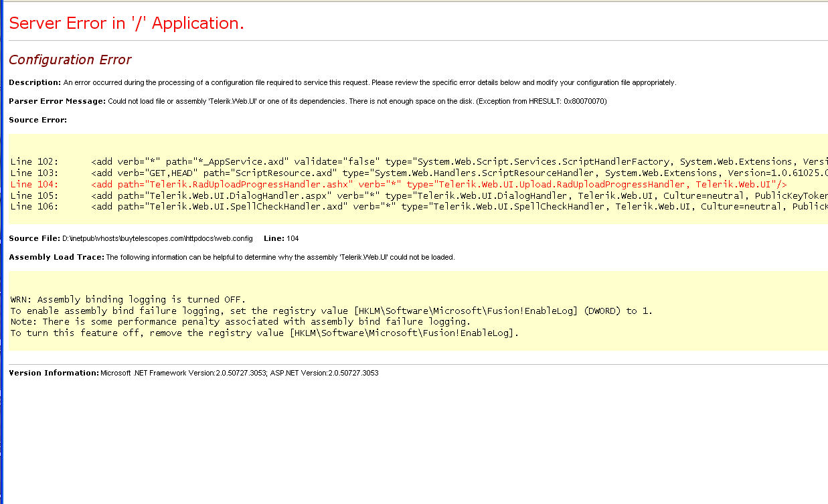Click the "Description:" label
Image resolution: width=828 pixels, height=504 pixels.
35,82
